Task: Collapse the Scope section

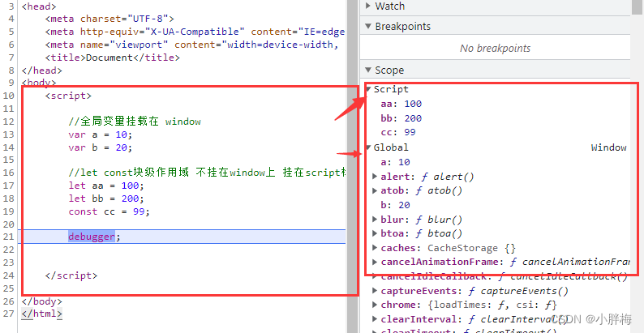Action: tap(367, 70)
